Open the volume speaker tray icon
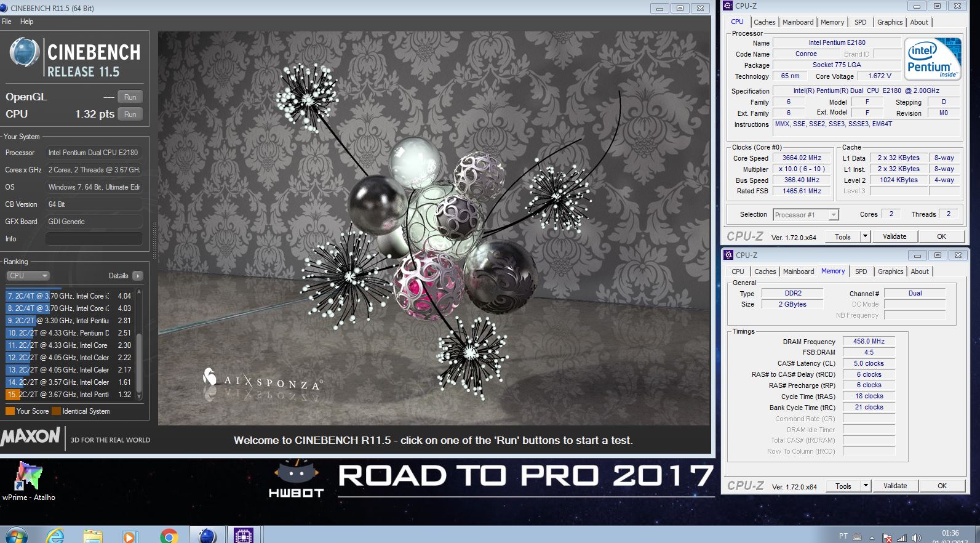Screen dimensions: 980x543 [917, 537]
